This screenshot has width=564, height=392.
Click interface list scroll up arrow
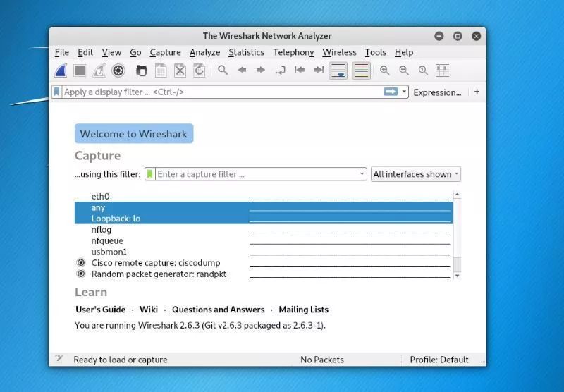tap(457, 195)
